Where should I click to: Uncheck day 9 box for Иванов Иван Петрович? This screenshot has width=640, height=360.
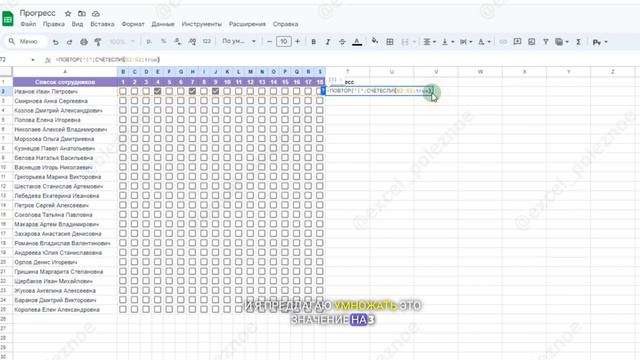click(x=216, y=91)
